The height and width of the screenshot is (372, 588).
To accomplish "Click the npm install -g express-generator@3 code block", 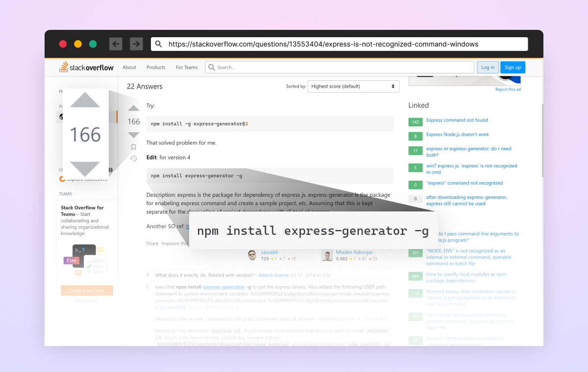I will tap(269, 124).
